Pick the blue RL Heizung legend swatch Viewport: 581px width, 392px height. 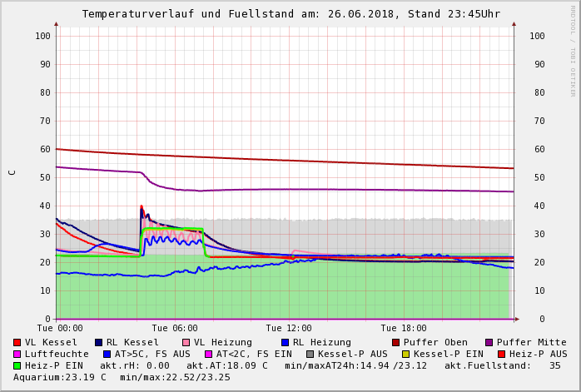click(x=286, y=342)
